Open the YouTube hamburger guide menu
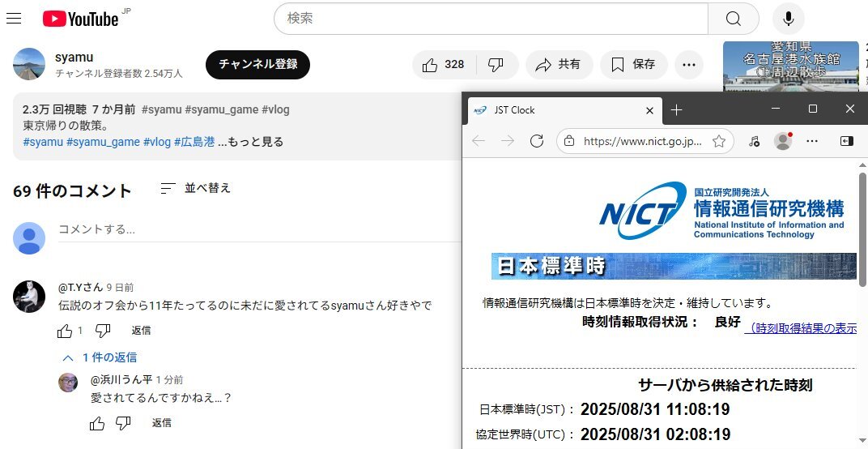This screenshot has height=449, width=868. [14, 19]
